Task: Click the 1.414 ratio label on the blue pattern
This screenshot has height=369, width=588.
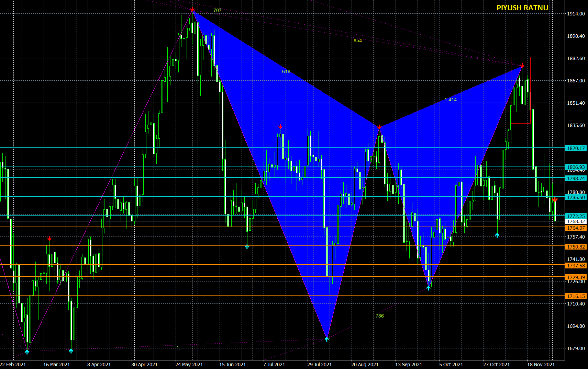Action: [451, 100]
